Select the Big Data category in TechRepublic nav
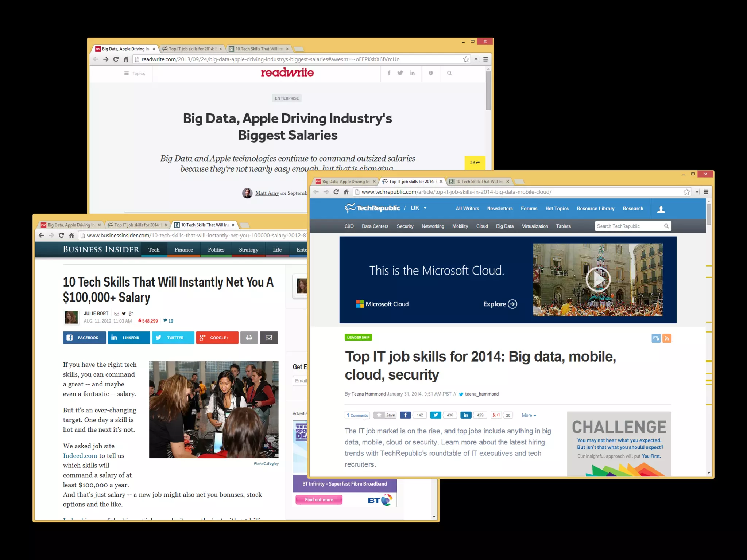 coord(504,226)
